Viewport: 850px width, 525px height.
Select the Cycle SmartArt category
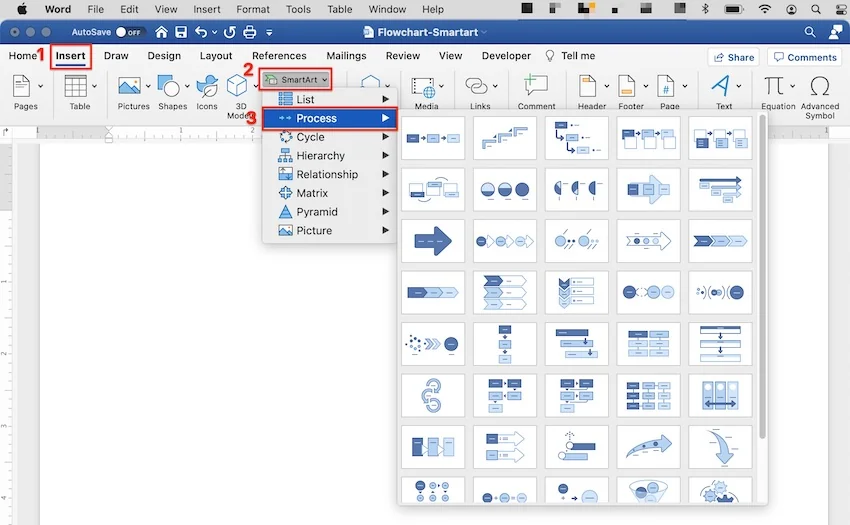click(x=330, y=137)
